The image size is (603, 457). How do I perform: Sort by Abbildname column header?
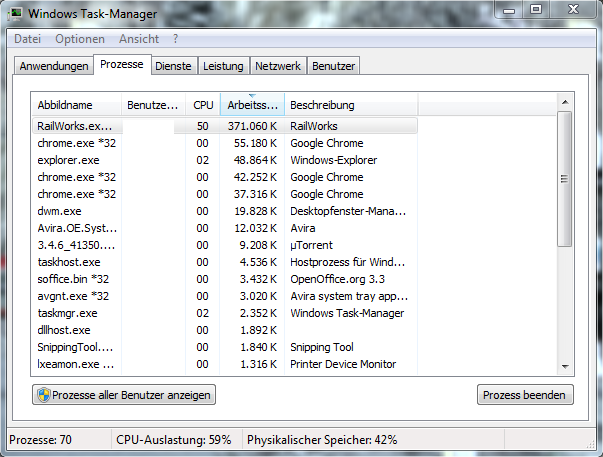pos(76,105)
